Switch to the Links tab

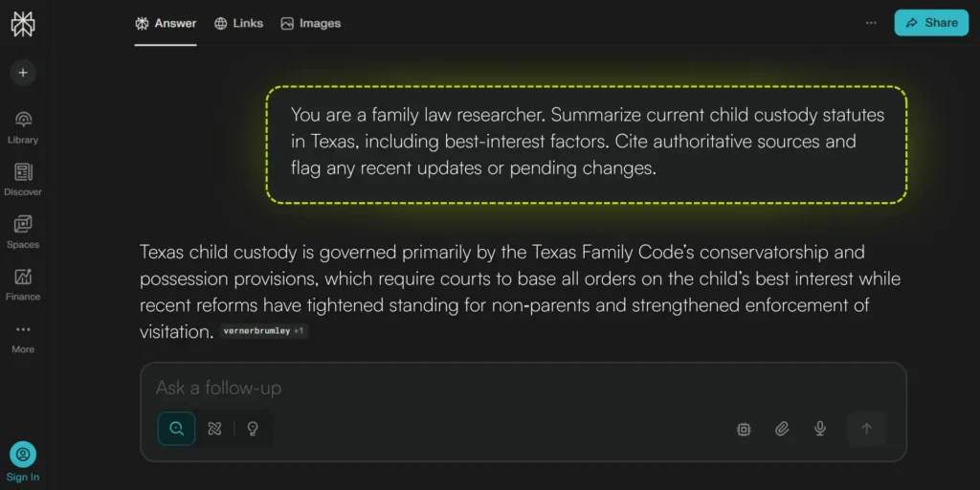click(238, 24)
